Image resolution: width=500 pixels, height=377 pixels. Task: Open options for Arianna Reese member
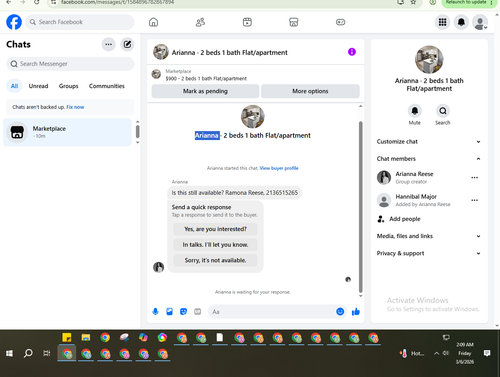(x=474, y=178)
